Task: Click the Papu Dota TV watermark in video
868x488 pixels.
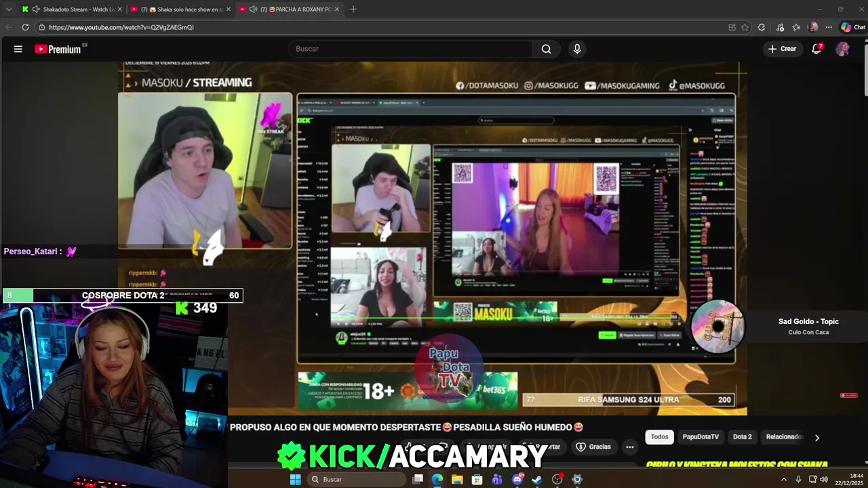Action: (450, 369)
